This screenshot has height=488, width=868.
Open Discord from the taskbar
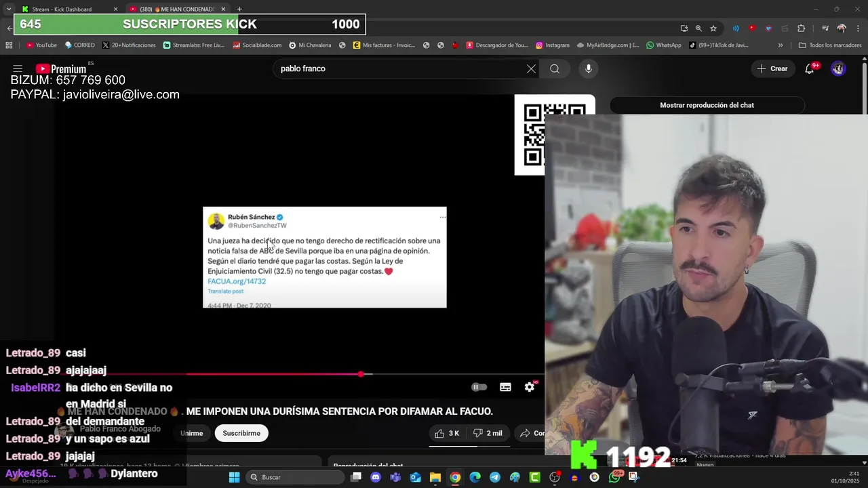(376, 477)
